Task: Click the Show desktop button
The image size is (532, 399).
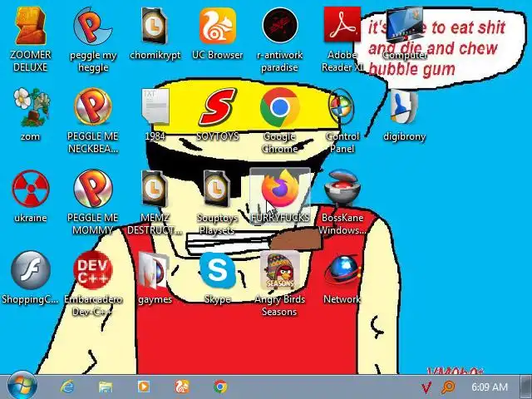Action: (526, 387)
